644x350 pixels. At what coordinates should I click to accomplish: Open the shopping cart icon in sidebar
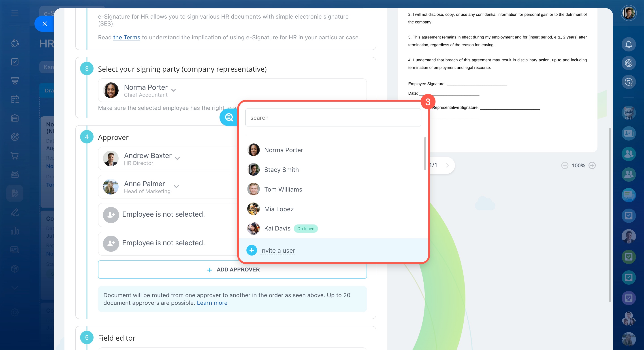point(15,156)
